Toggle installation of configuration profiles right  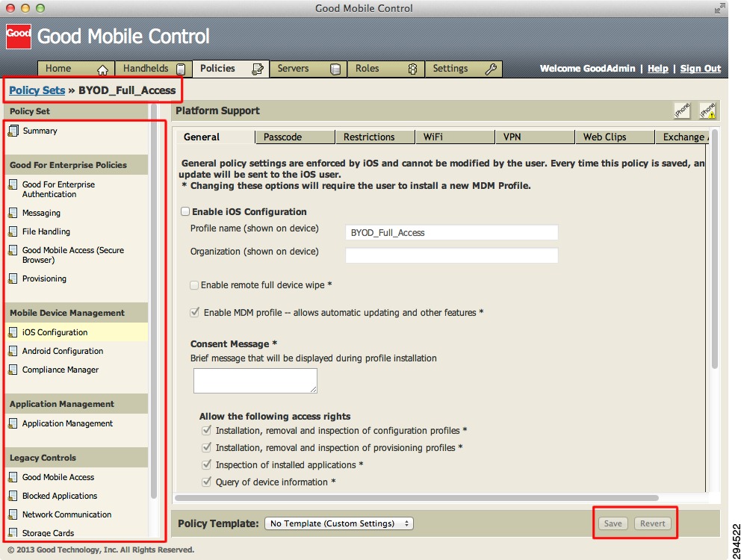click(206, 430)
